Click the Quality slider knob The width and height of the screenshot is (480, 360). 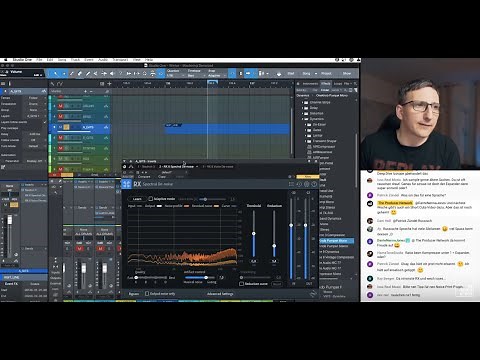[136, 277]
